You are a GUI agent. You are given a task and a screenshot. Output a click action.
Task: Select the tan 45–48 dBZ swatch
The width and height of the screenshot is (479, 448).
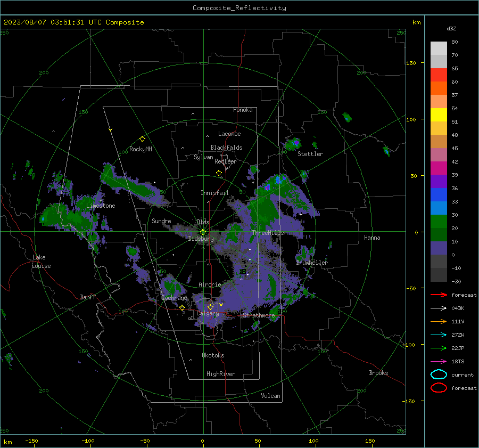click(x=439, y=141)
